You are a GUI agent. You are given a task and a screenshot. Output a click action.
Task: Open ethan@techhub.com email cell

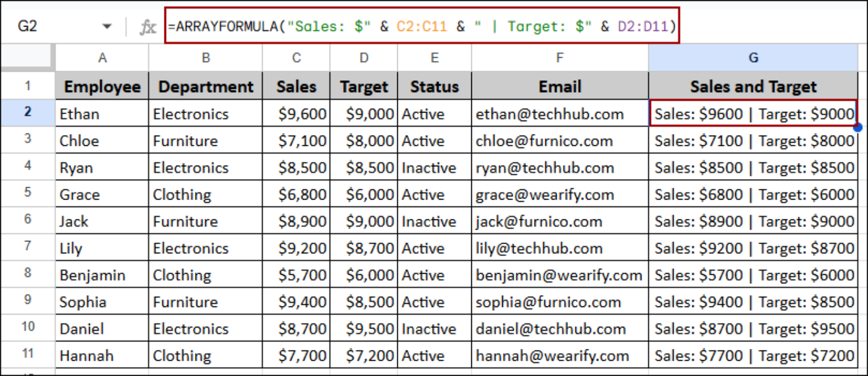click(x=549, y=114)
